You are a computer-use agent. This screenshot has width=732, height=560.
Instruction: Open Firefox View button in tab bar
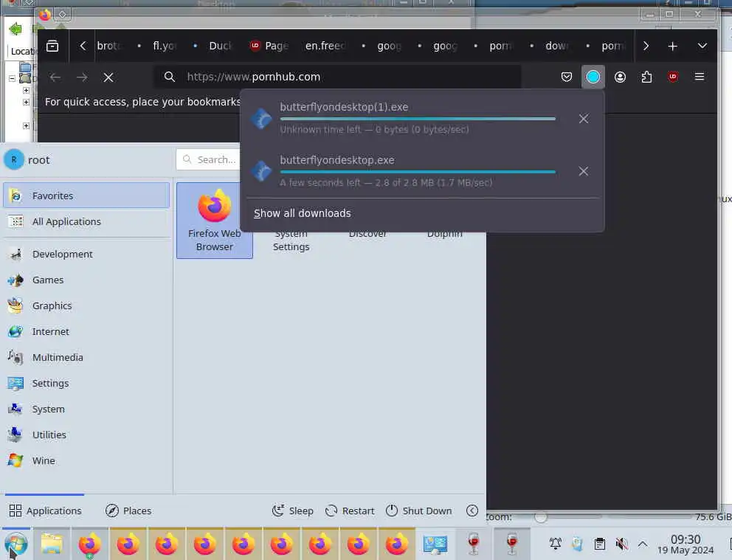(x=52, y=46)
